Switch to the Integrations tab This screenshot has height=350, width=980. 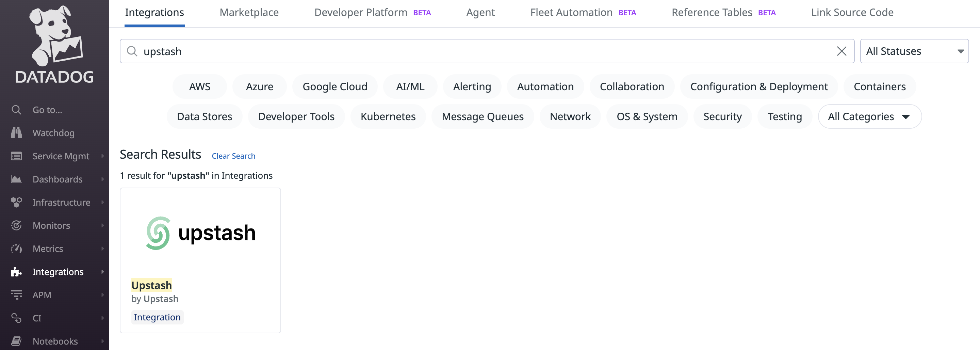tap(154, 13)
